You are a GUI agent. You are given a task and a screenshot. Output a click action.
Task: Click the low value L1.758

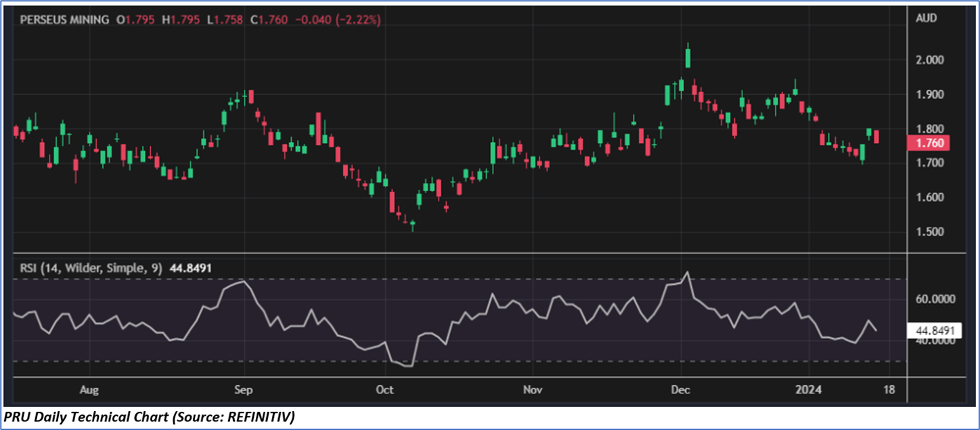pyautogui.click(x=226, y=20)
